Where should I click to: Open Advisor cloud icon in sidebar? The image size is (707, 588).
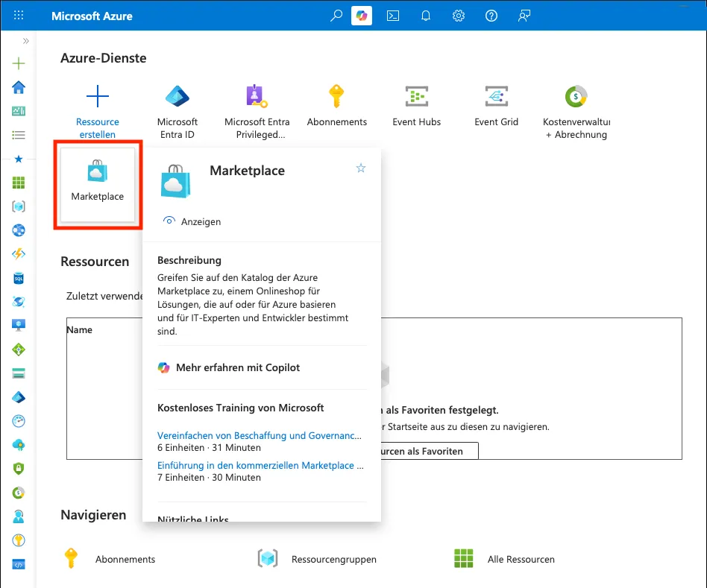(x=19, y=445)
